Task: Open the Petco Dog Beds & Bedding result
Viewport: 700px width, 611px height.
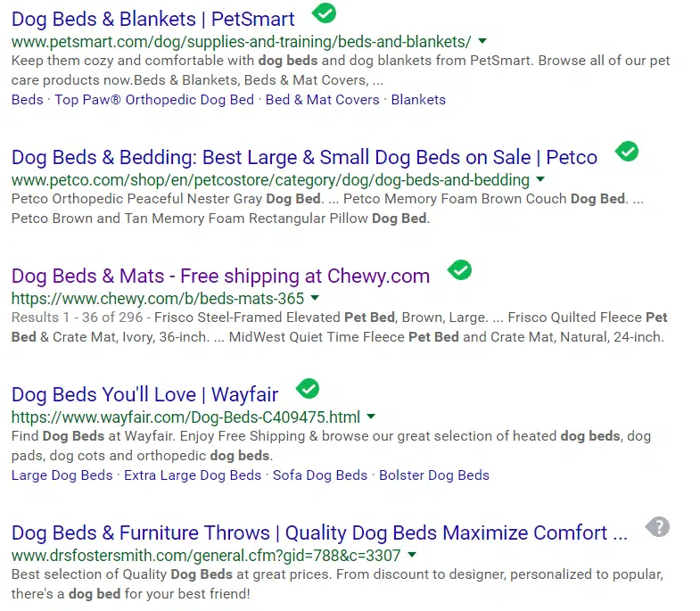Action: (x=304, y=158)
